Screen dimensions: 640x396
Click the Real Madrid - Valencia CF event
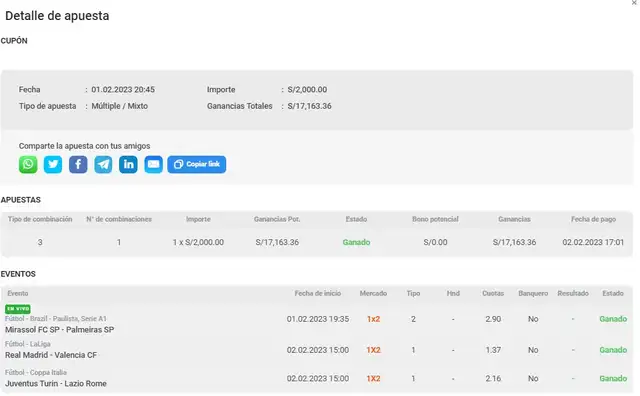click(51, 355)
